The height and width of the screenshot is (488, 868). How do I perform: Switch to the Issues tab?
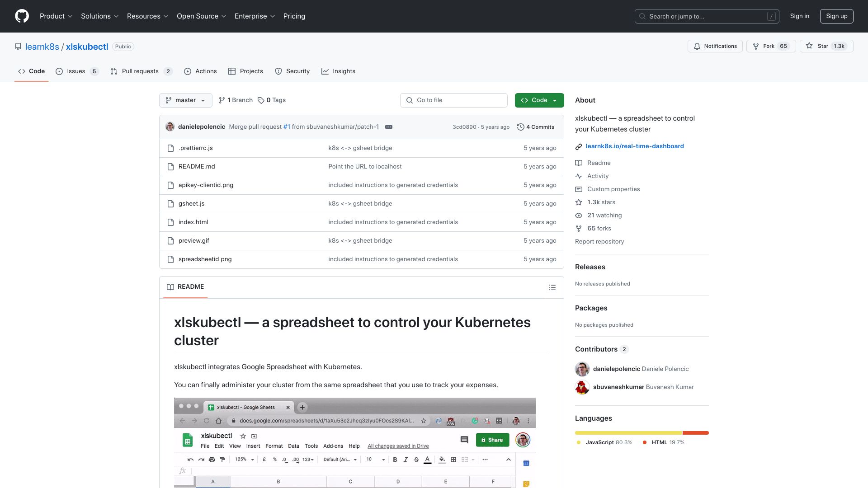click(77, 71)
